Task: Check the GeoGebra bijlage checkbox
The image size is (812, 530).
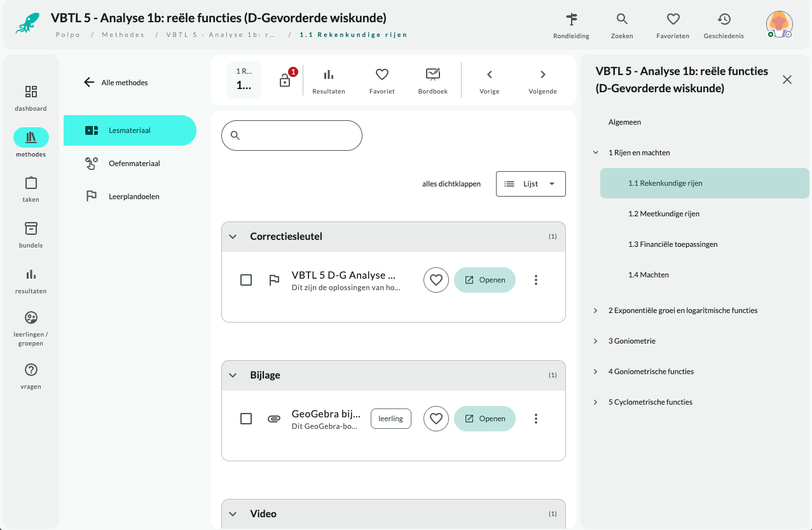Action: click(246, 419)
